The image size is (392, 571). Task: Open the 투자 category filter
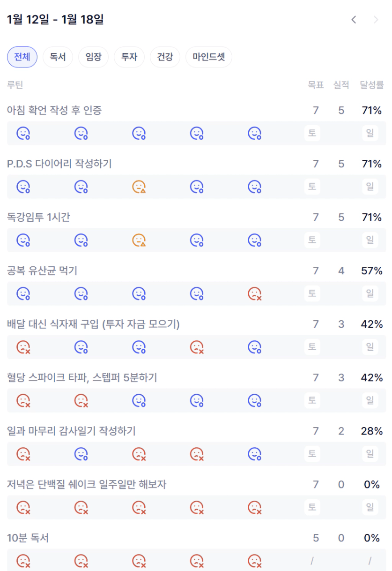click(129, 57)
